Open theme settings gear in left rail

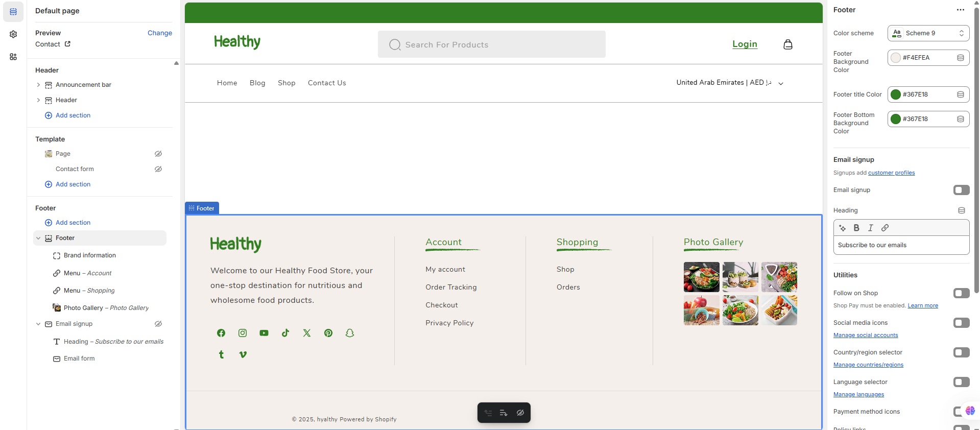point(13,34)
